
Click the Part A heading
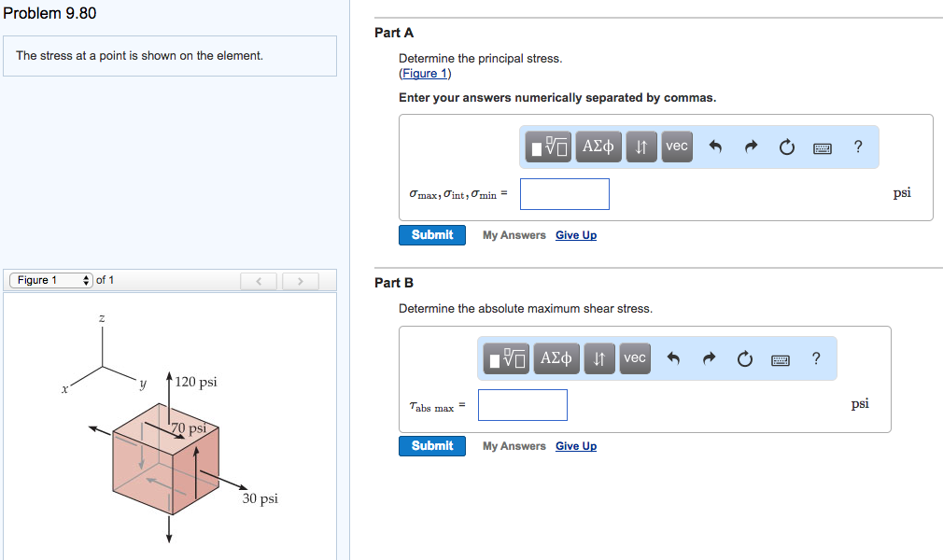coord(394,33)
